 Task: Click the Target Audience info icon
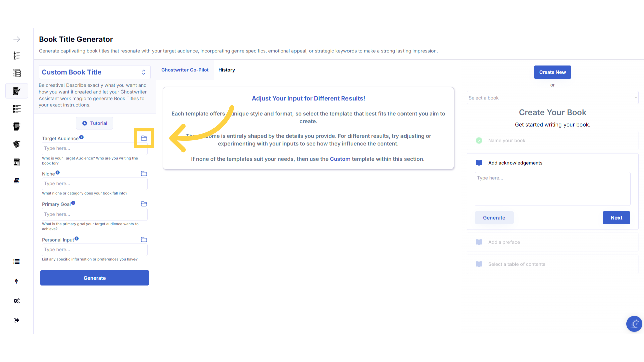pos(82,137)
